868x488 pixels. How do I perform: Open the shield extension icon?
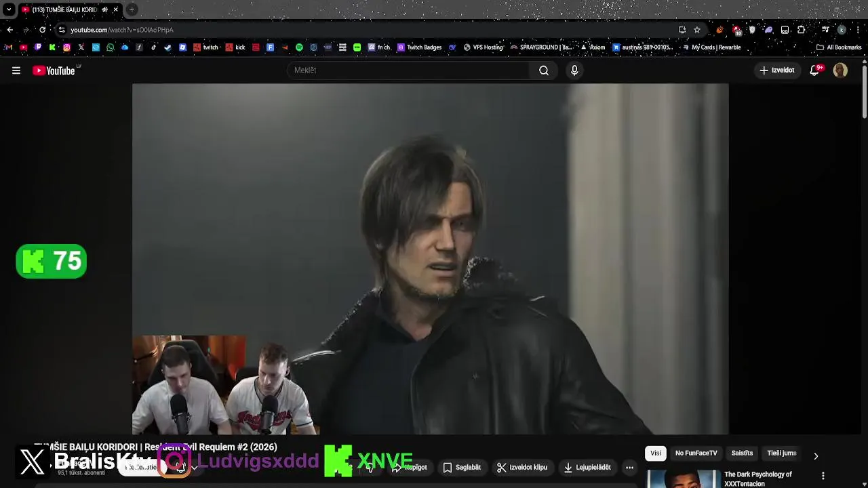pyautogui.click(x=752, y=30)
